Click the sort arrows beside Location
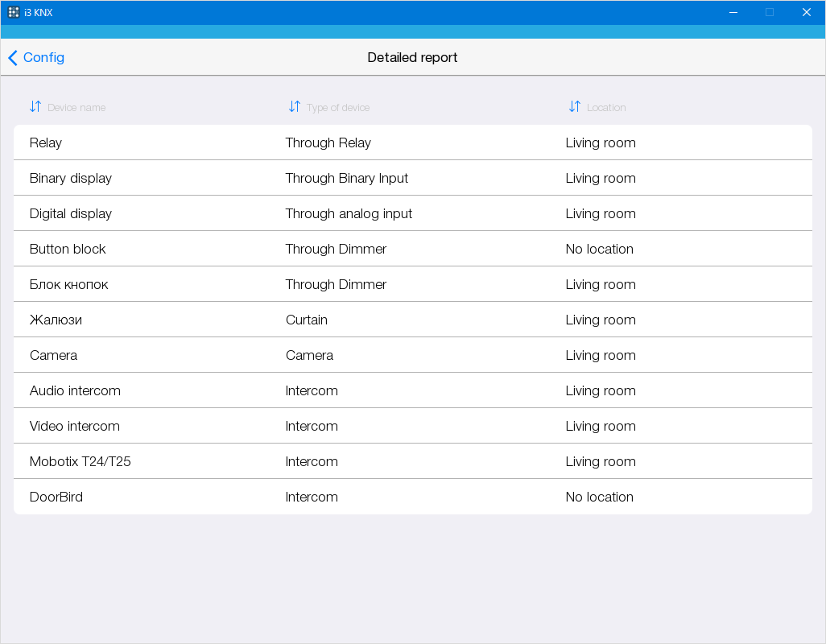 pyautogui.click(x=575, y=106)
